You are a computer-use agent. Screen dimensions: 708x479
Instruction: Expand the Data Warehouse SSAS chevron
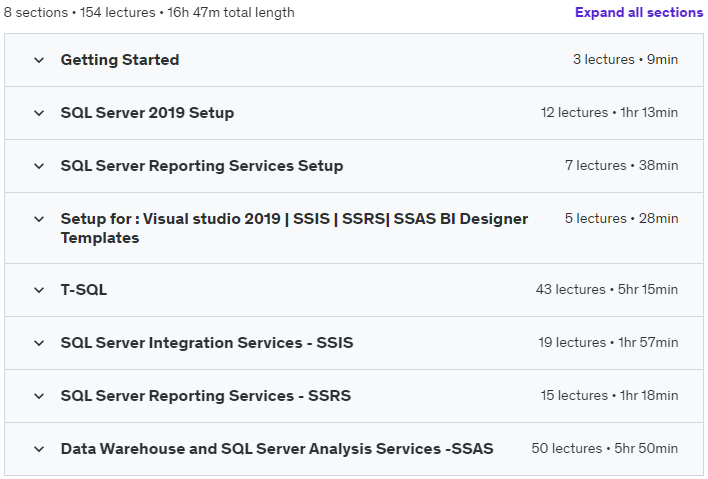click(x=39, y=449)
